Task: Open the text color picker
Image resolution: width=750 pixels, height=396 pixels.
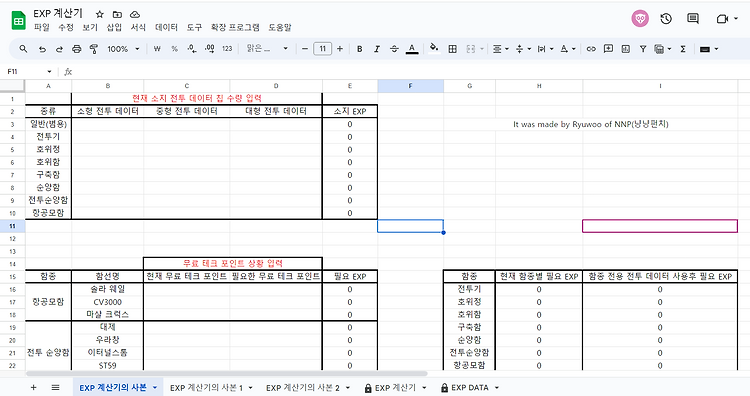Action: point(412,49)
